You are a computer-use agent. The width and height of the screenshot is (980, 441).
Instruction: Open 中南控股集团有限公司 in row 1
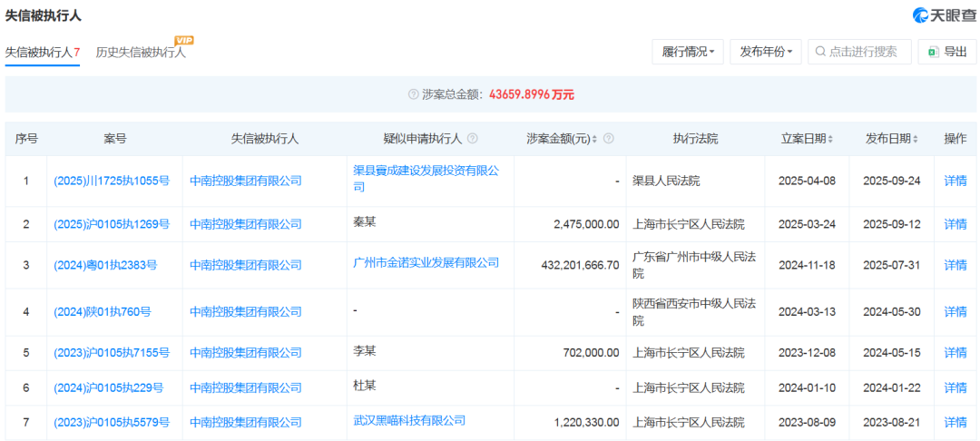point(246,181)
